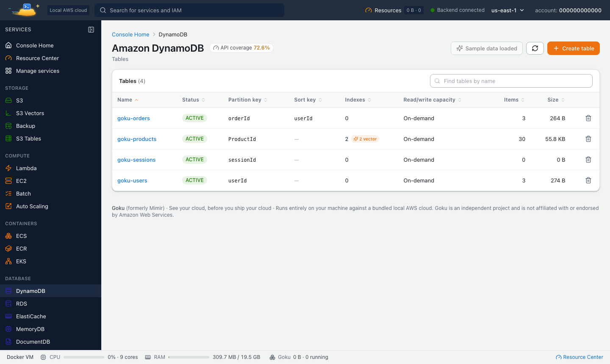Open the goku-sessions table link
Image resolution: width=610 pixels, height=364 pixels.
tap(136, 160)
